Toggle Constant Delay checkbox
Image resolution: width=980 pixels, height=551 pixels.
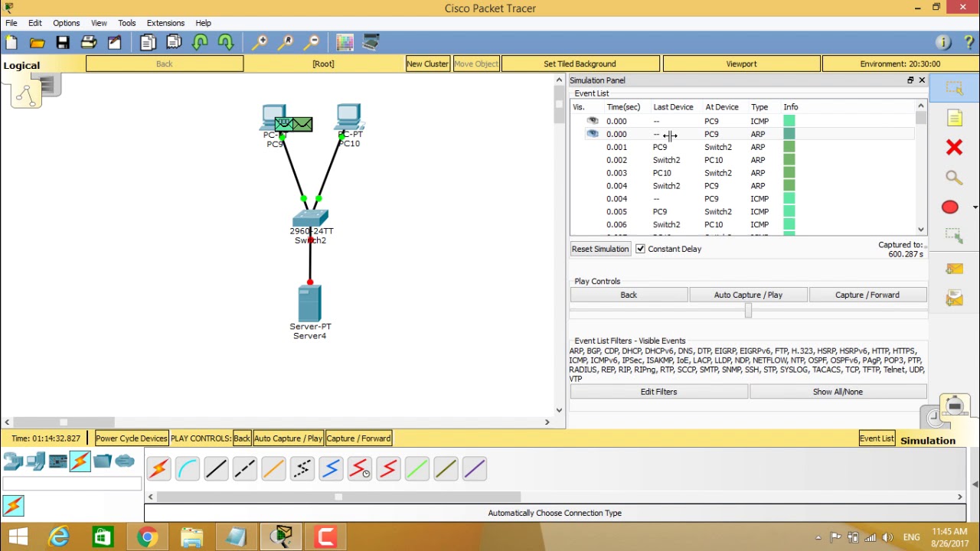pyautogui.click(x=640, y=249)
